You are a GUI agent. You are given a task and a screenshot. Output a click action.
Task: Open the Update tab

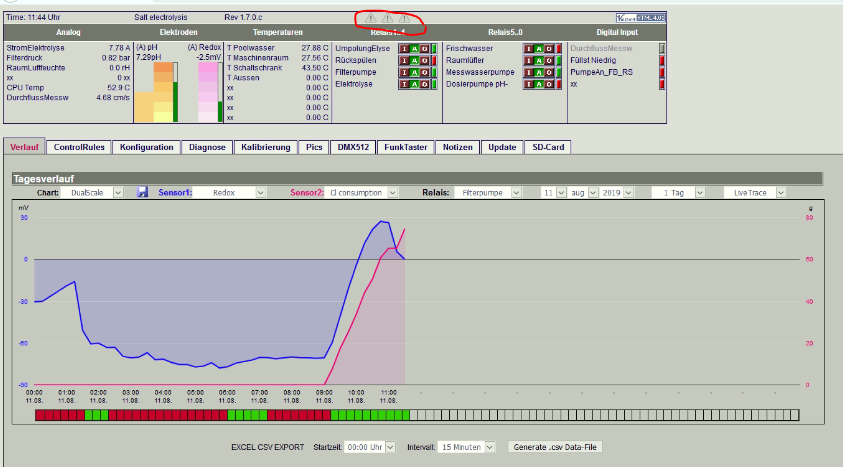[x=502, y=147]
